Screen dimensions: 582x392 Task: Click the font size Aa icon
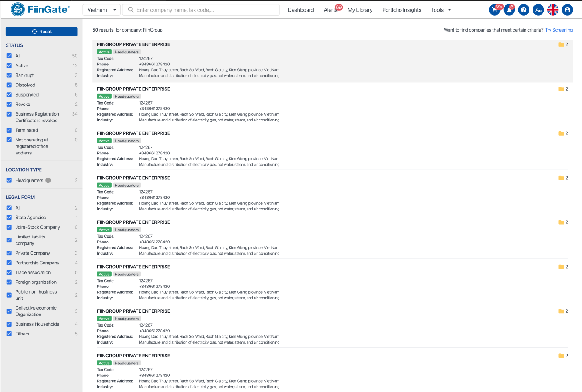(538, 10)
